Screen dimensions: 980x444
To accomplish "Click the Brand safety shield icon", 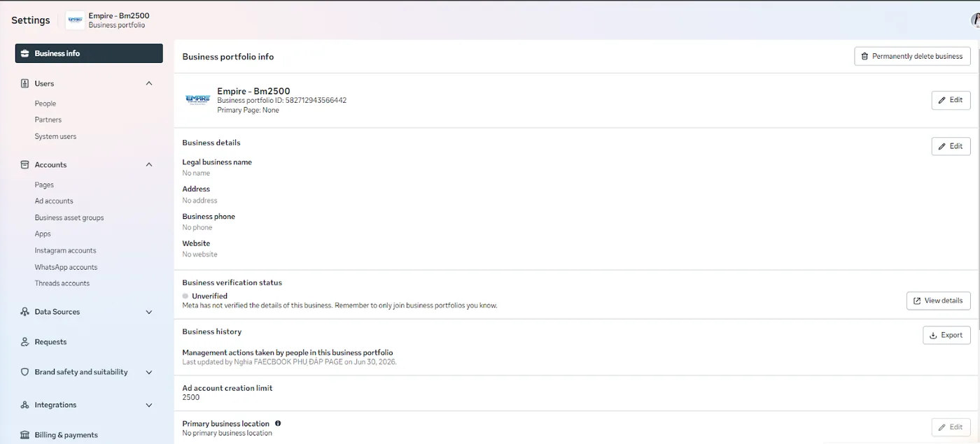I will (25, 372).
